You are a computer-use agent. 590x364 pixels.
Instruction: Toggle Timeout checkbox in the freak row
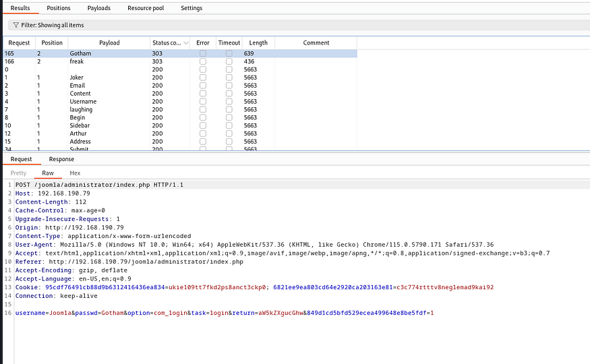(x=229, y=61)
